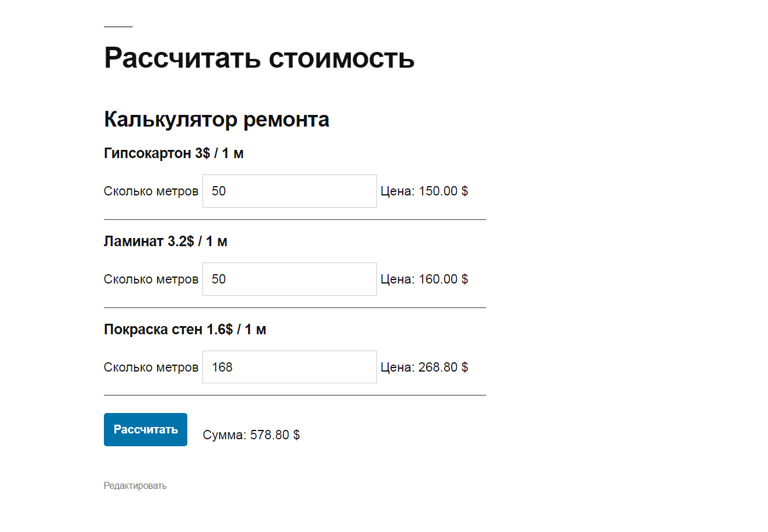
Task: Focus the Гипсокартон meters input field
Action: coord(289,191)
